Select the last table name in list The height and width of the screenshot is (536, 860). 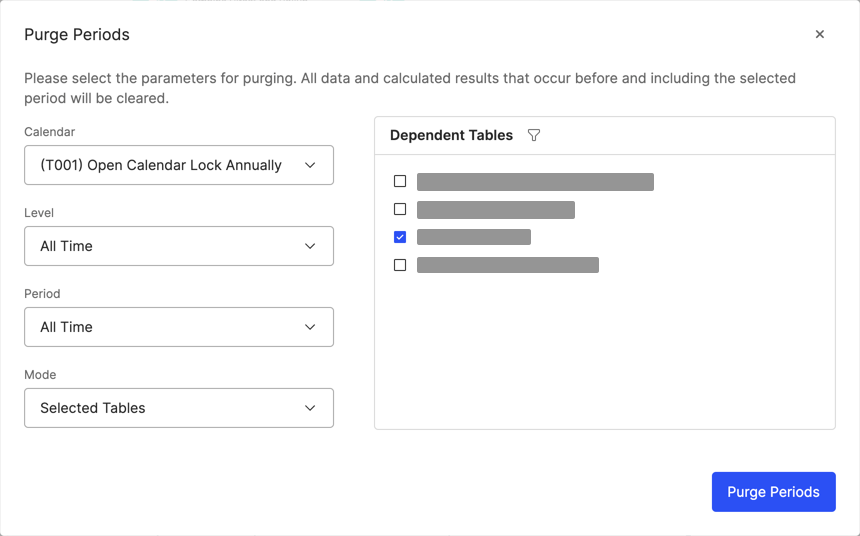click(507, 265)
